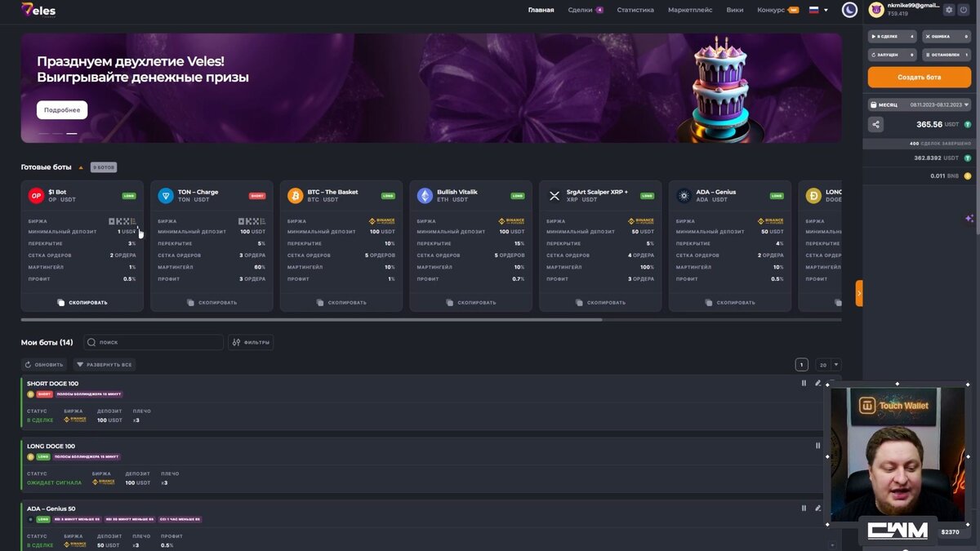Pause the ADA – Genius 50 bot
The image size is (980, 551).
tap(804, 508)
